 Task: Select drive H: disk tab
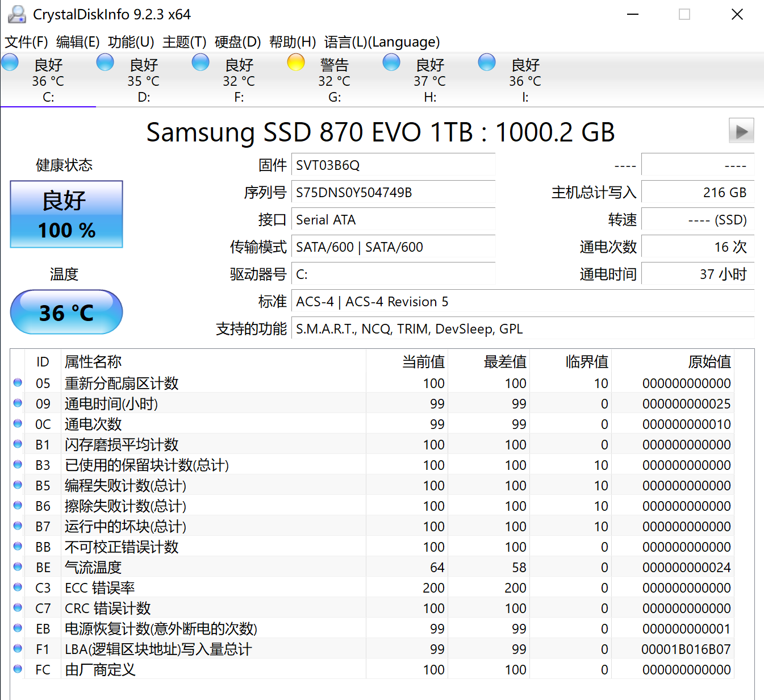click(430, 80)
